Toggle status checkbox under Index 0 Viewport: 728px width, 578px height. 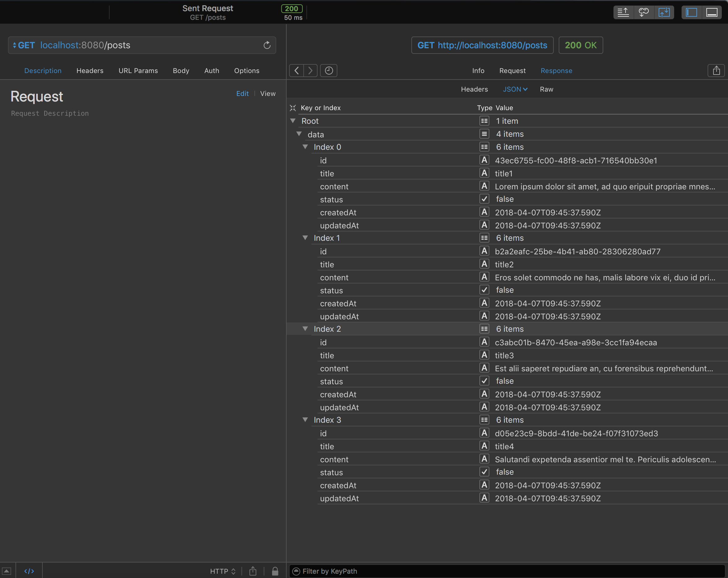[484, 199]
